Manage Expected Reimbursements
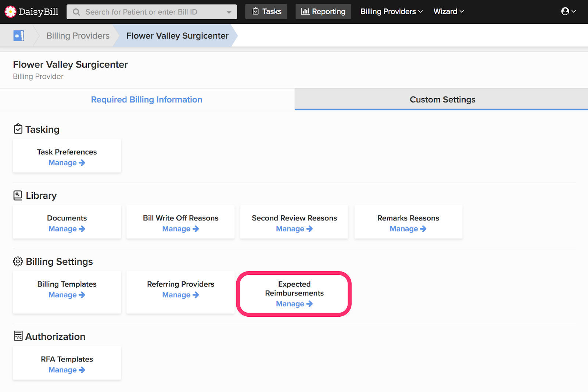 pyautogui.click(x=294, y=304)
